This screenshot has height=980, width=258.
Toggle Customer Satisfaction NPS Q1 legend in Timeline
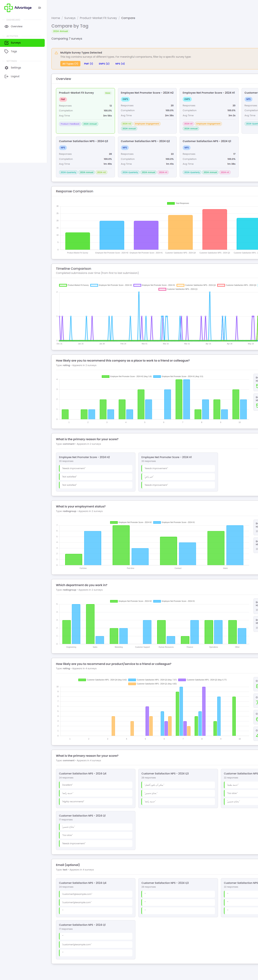tap(178, 289)
